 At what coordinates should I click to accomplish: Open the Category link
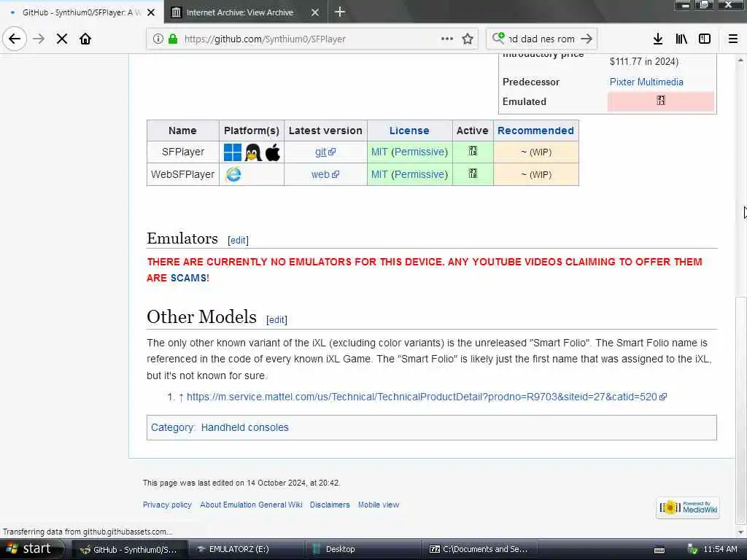click(172, 427)
